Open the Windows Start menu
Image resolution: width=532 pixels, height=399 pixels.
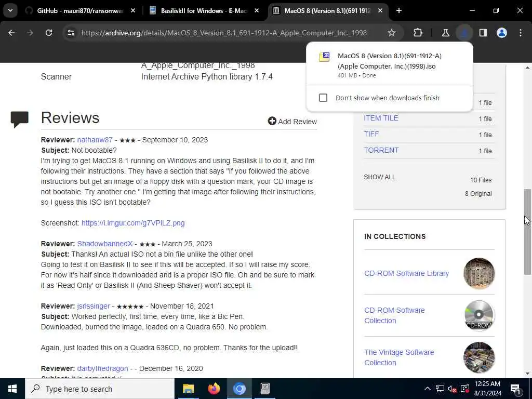12,389
